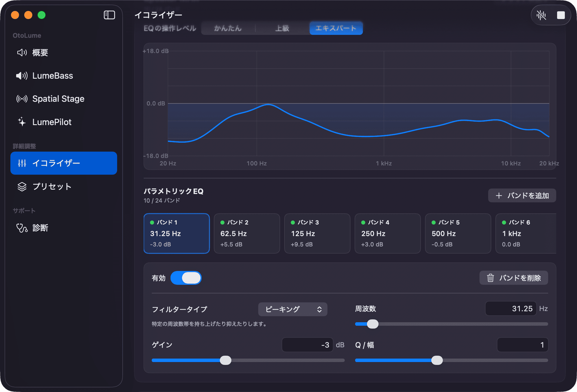Click the green status dot on バンド 2
This screenshot has width=577, height=392.
[x=222, y=223]
